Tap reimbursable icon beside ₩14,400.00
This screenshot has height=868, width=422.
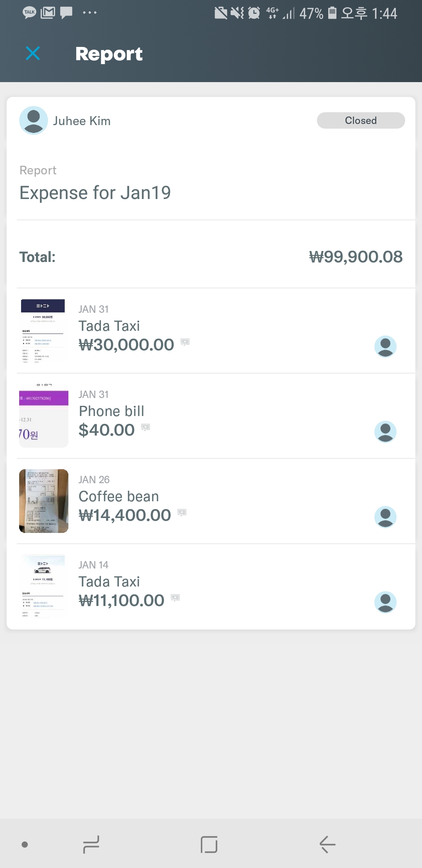182,512
